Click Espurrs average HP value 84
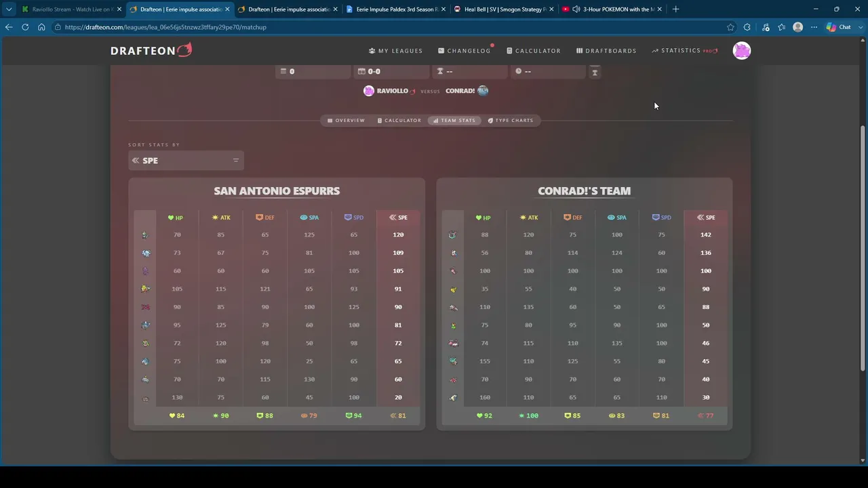This screenshot has width=868, height=488. pos(177,415)
